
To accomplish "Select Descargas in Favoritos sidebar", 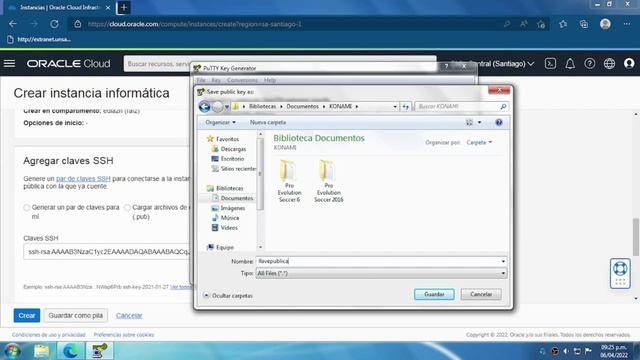I will click(x=233, y=149).
